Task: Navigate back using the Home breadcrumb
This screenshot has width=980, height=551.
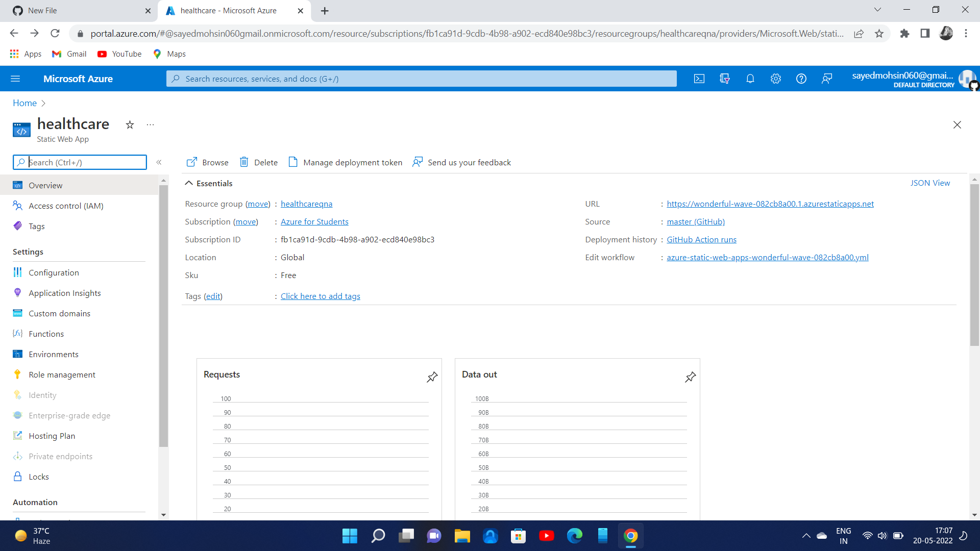Action: tap(24, 103)
